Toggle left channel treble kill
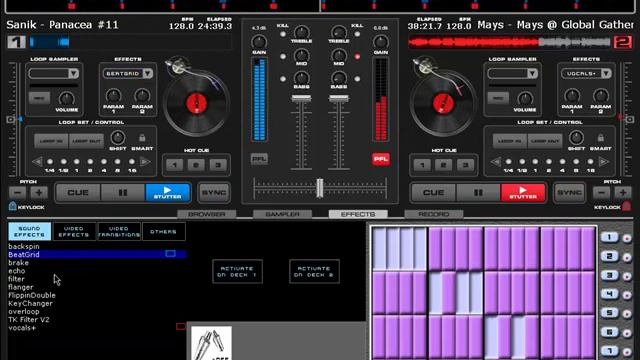The image size is (640, 360). [x=283, y=34]
